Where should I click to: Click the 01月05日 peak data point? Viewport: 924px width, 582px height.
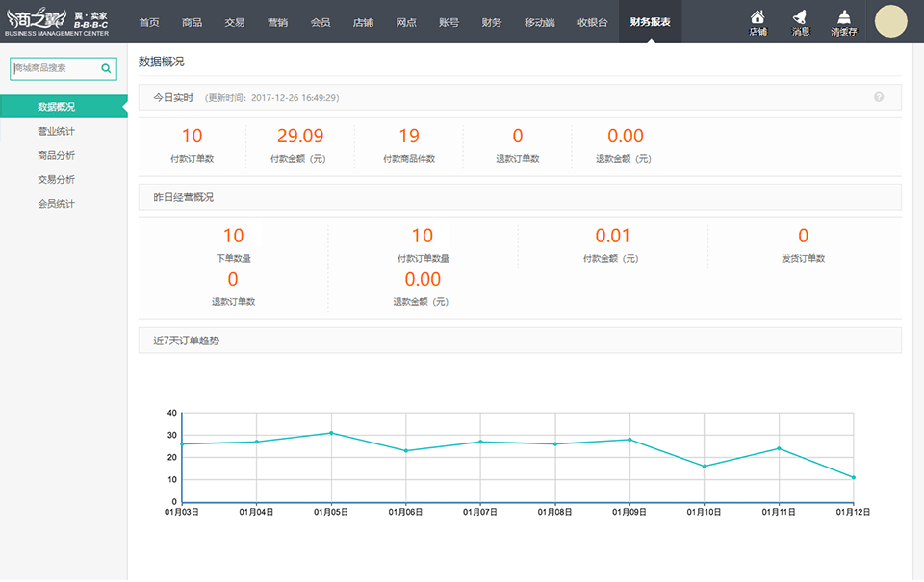pos(331,433)
